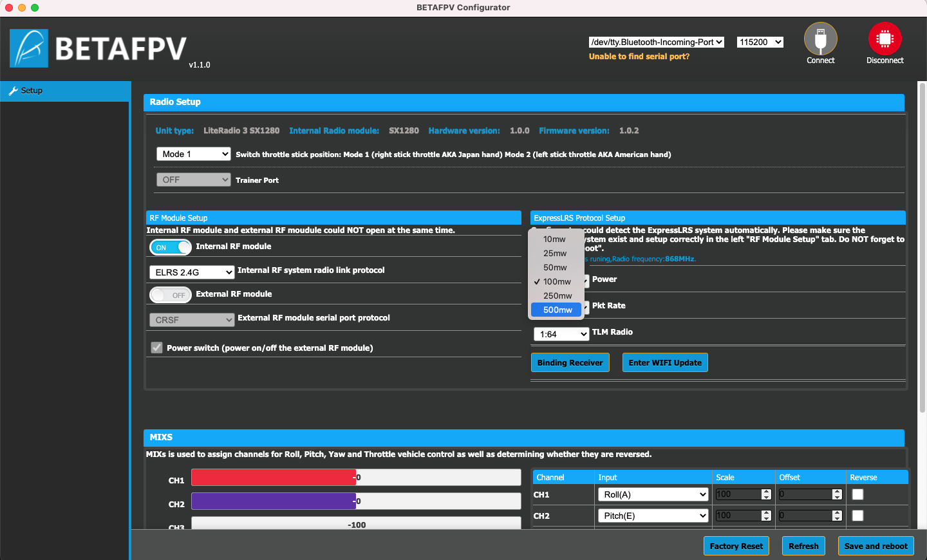Click the BETAFPV logo icon

click(x=29, y=48)
